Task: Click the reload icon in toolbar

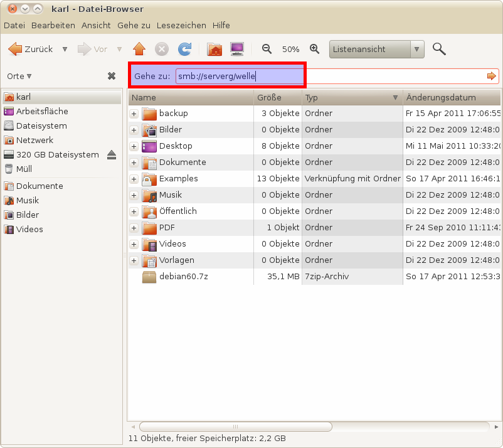Action: pos(184,49)
